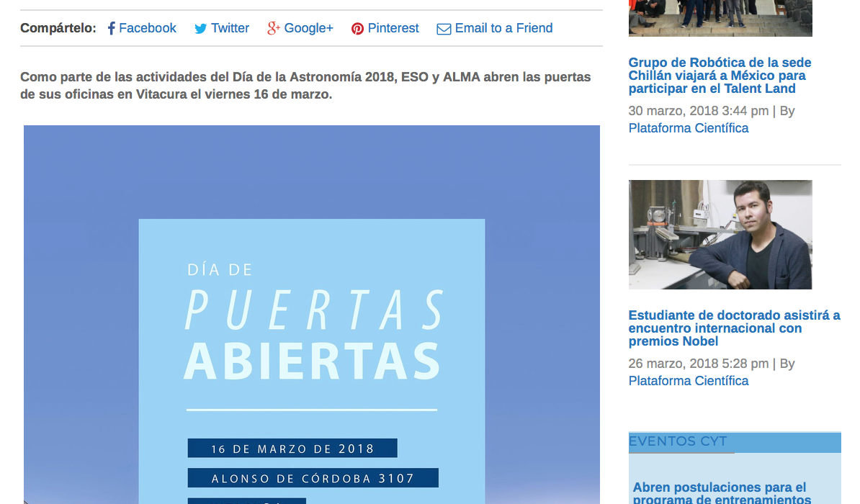Click the robotics group stairway photo
The width and height of the screenshot is (860, 504).
(720, 18)
